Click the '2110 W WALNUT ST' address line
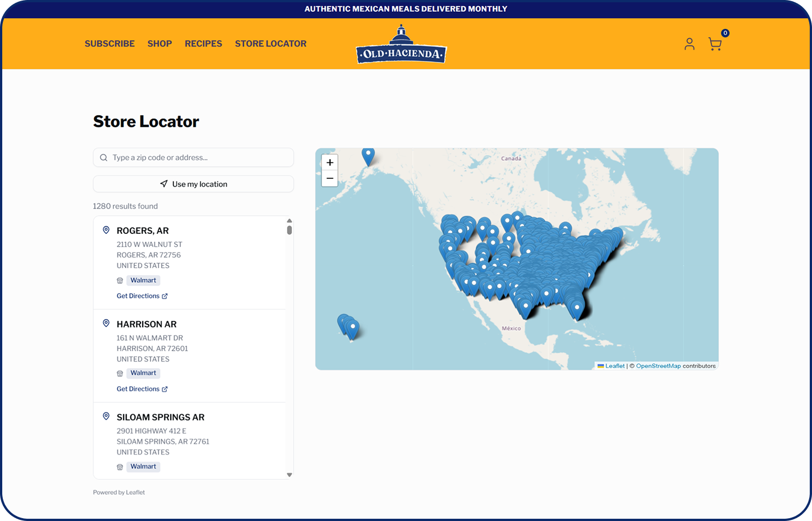Image resolution: width=812 pixels, height=521 pixels. coord(149,244)
